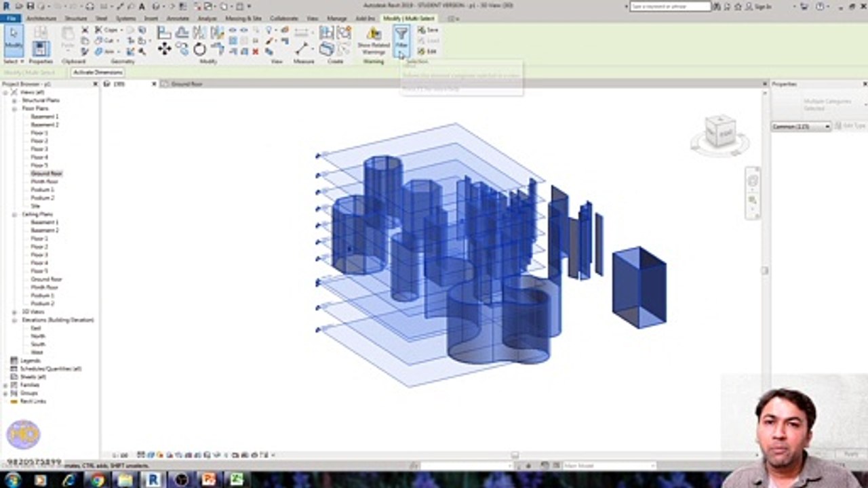
Task: Expand the Families node
Action: (x=5, y=385)
